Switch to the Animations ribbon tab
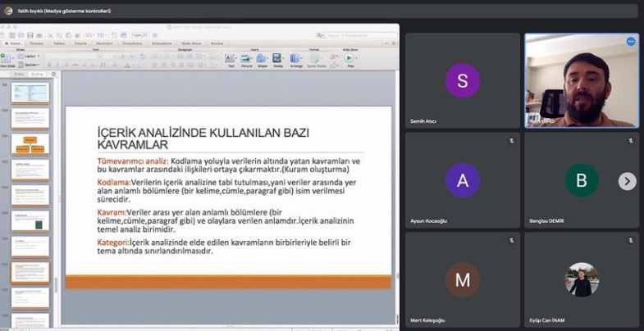644x331 pixels. click(x=162, y=43)
